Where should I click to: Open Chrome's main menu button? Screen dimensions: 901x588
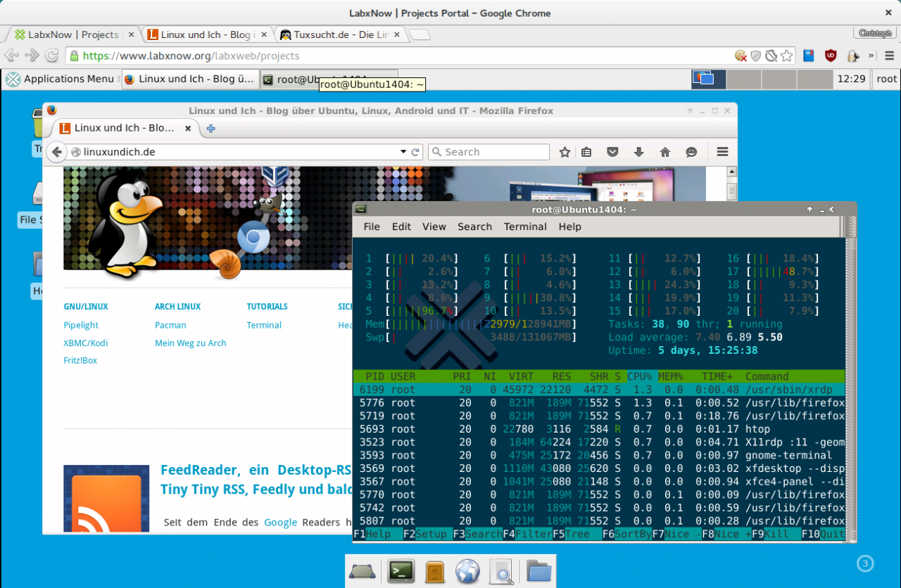(x=891, y=56)
